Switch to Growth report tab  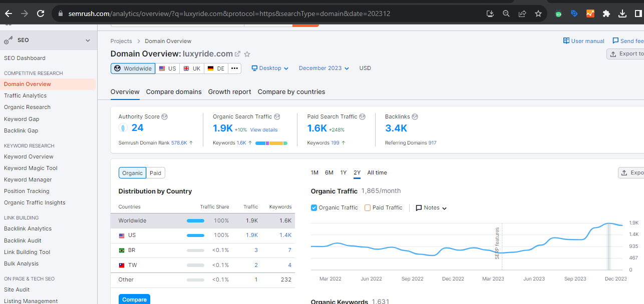(x=230, y=92)
